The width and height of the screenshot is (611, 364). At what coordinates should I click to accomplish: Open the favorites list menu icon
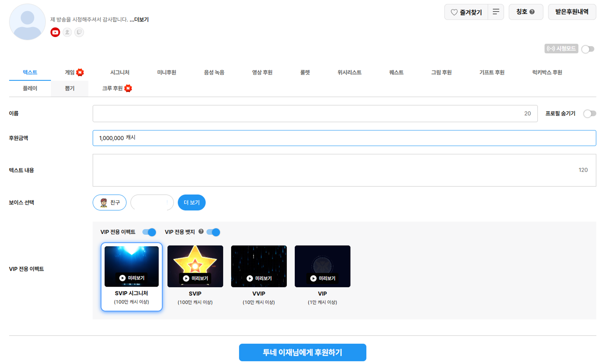[x=496, y=12]
